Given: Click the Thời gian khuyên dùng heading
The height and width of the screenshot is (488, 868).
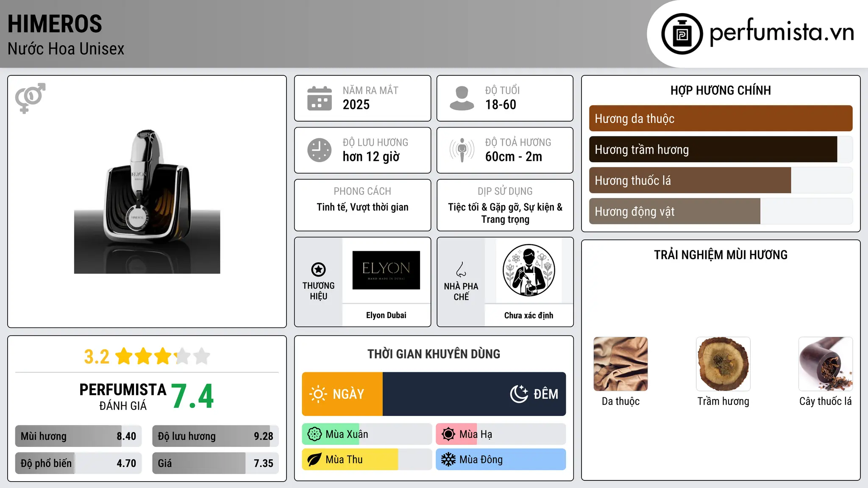Looking at the screenshot, I should 434,354.
